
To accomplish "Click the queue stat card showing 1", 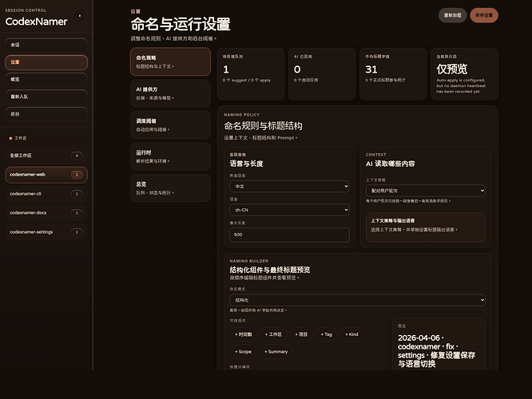I will pos(251,74).
